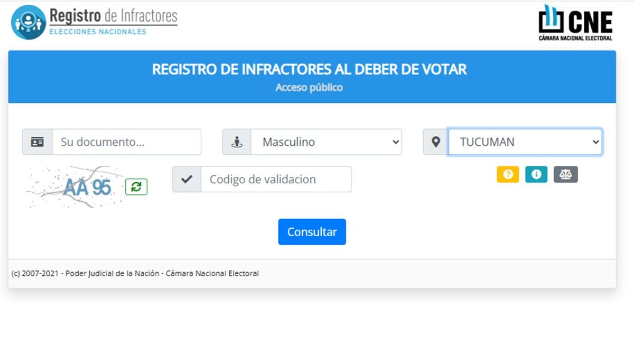Click the captcha image showing AA 95
Screen dimensions: 634x364
pyautogui.click(x=75, y=186)
